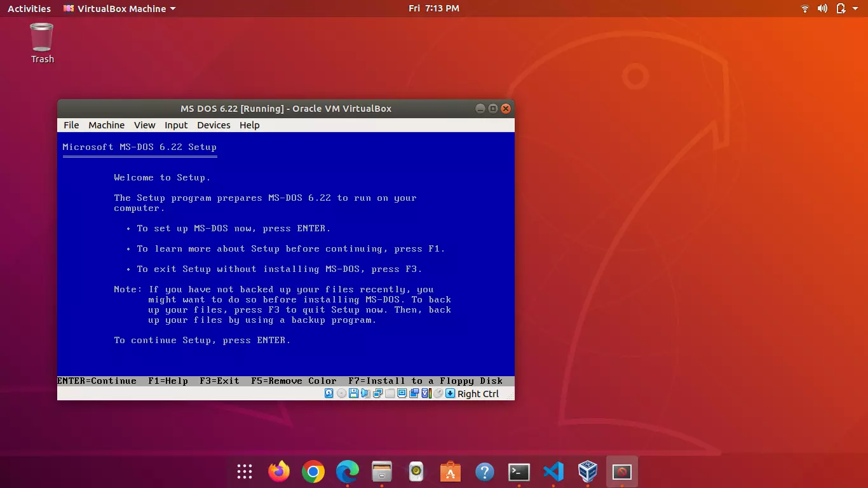The image size is (868, 488).
Task: Click the optical drives status icon
Action: click(342, 393)
